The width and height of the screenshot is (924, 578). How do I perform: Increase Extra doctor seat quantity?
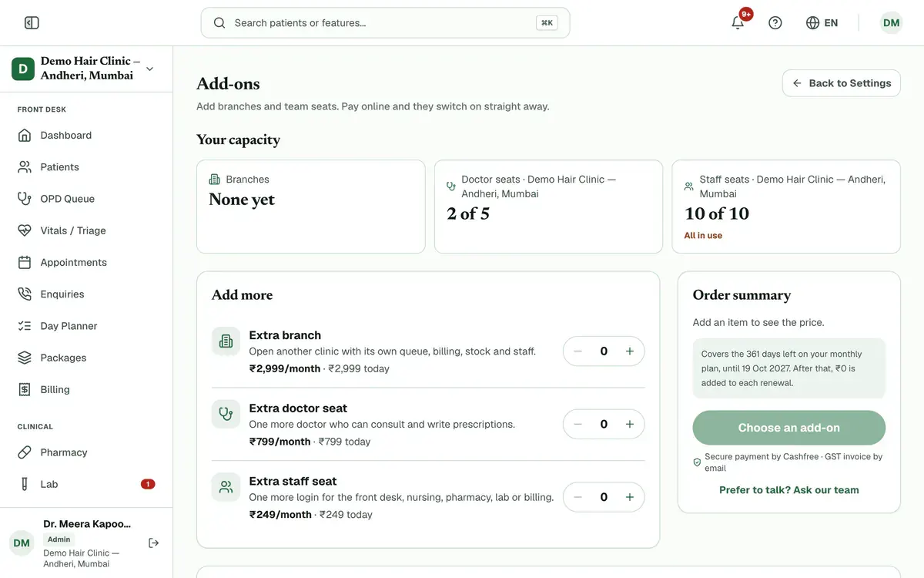pos(630,424)
